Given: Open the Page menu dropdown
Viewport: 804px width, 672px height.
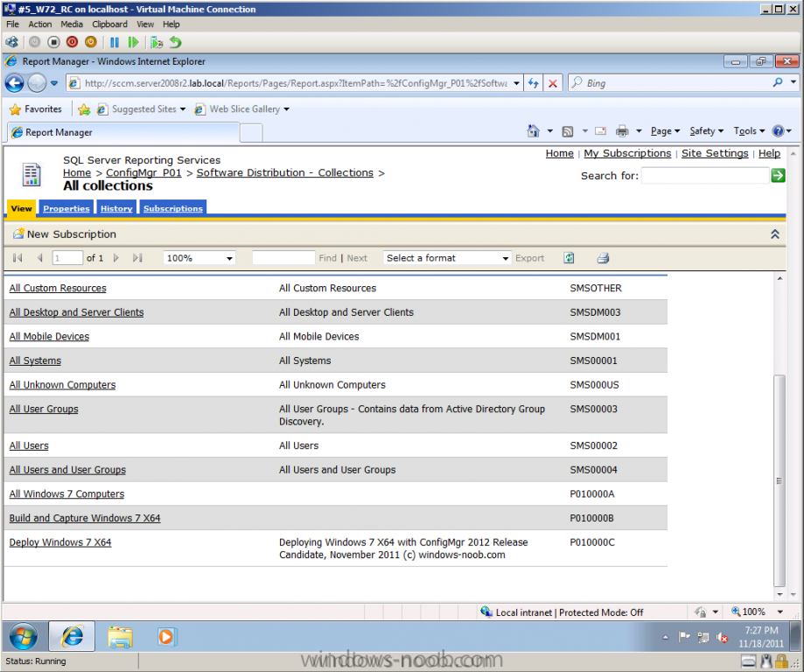Looking at the screenshot, I should 665,131.
